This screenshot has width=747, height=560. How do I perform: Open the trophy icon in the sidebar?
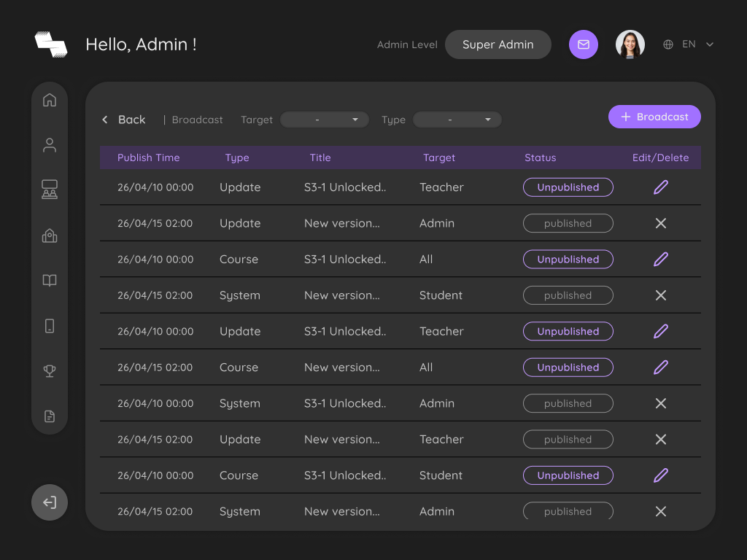point(50,370)
